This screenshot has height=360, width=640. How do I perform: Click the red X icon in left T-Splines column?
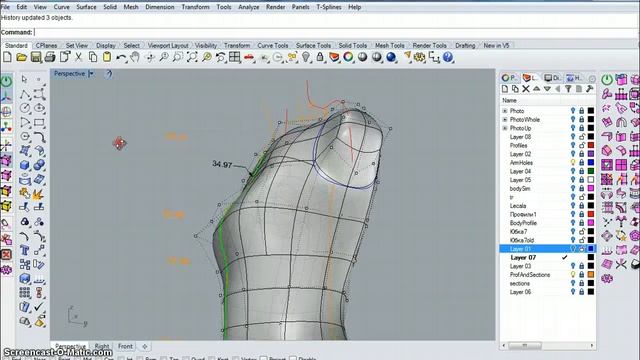[x=7, y=255]
